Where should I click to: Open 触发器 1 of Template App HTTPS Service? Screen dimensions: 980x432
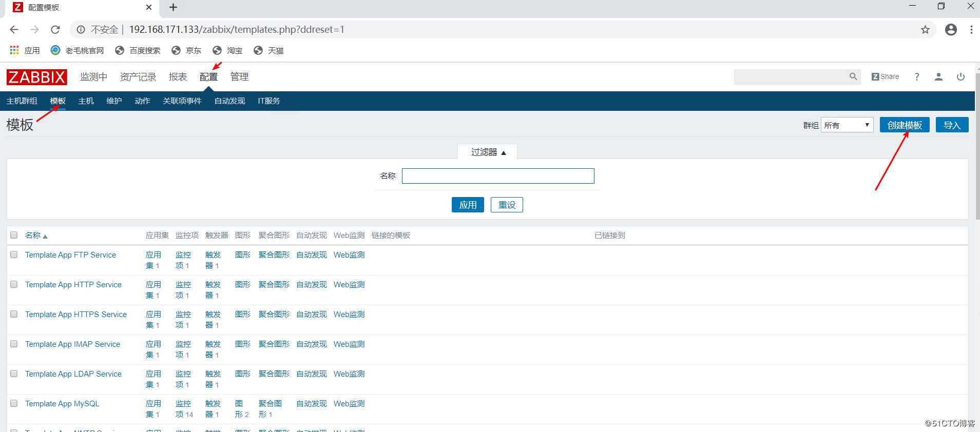pos(213,320)
